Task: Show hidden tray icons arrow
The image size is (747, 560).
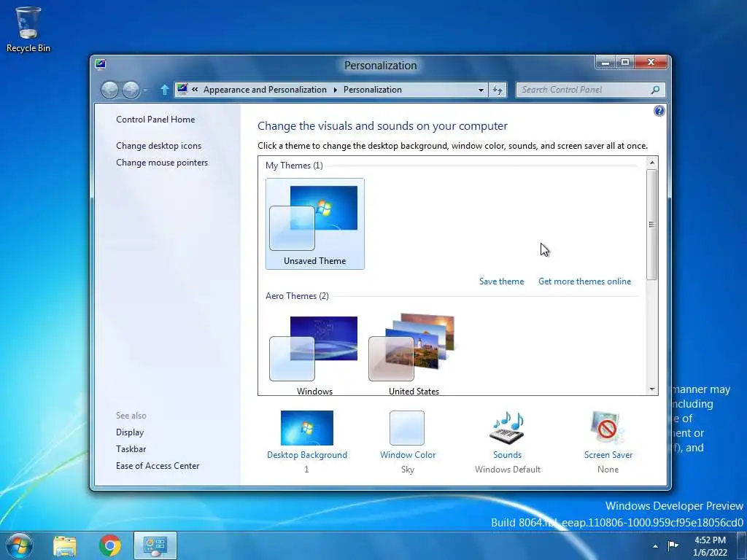Action: point(656,545)
